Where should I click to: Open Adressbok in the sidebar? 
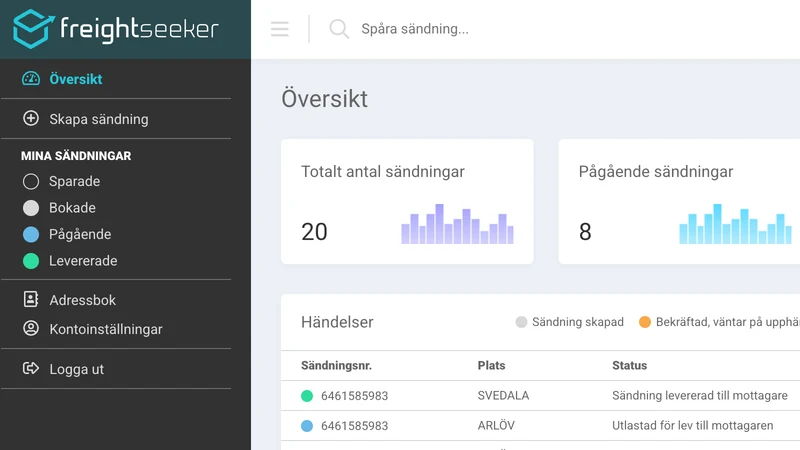pyautogui.click(x=83, y=300)
